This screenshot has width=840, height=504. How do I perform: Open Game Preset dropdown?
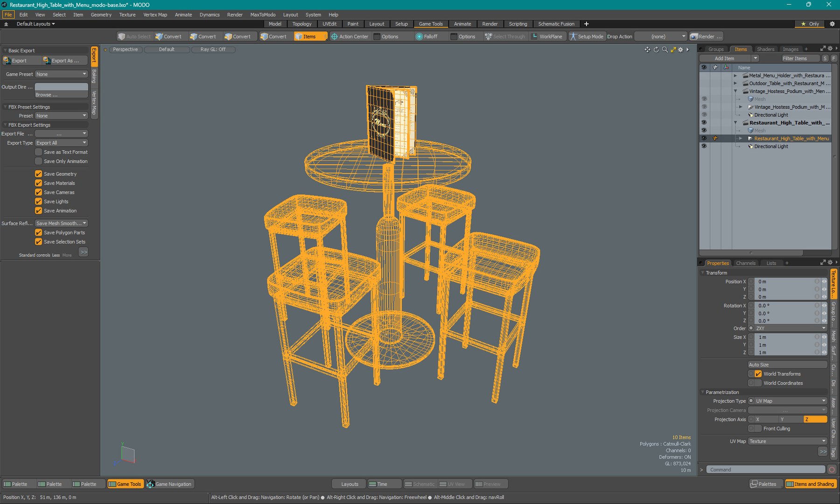(x=62, y=74)
